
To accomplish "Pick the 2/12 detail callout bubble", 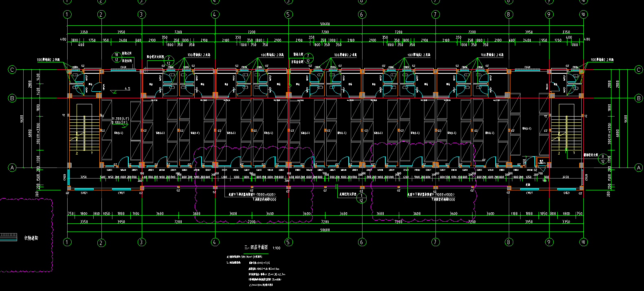I will [169, 61].
